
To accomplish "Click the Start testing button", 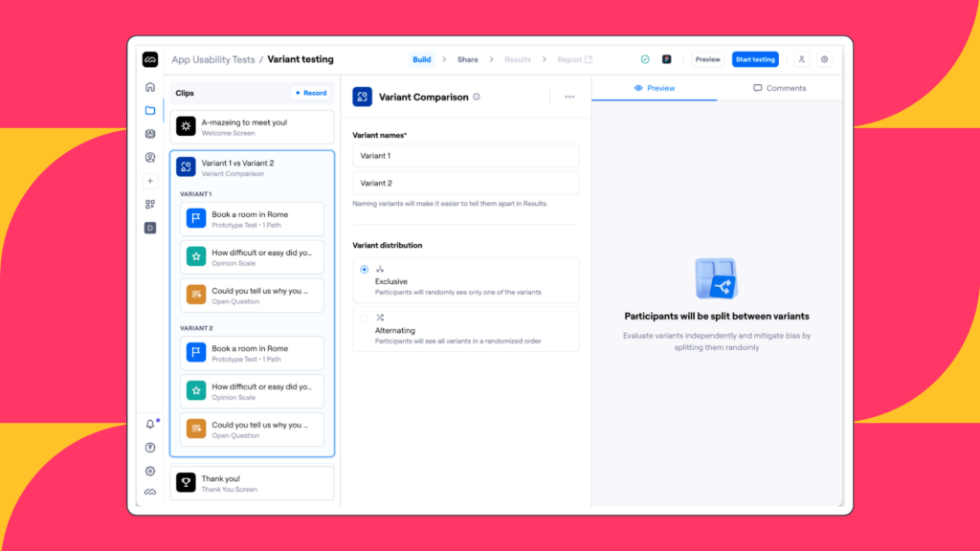I will click(755, 59).
